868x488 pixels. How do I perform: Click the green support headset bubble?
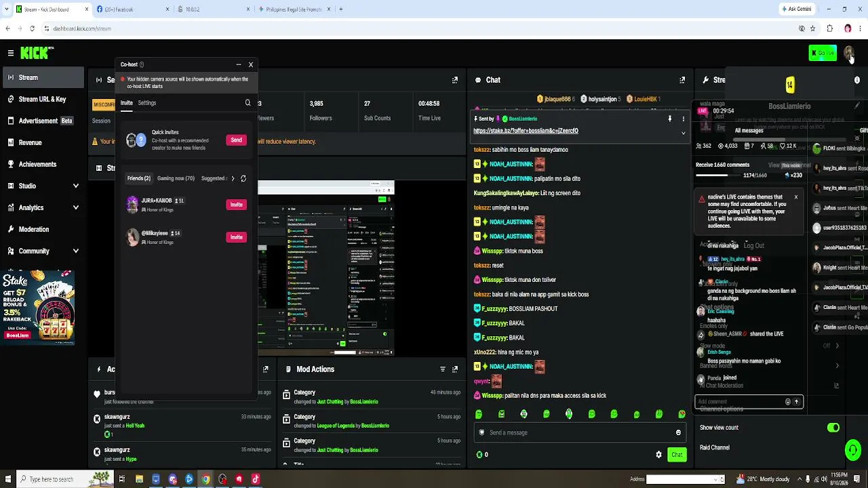click(853, 449)
